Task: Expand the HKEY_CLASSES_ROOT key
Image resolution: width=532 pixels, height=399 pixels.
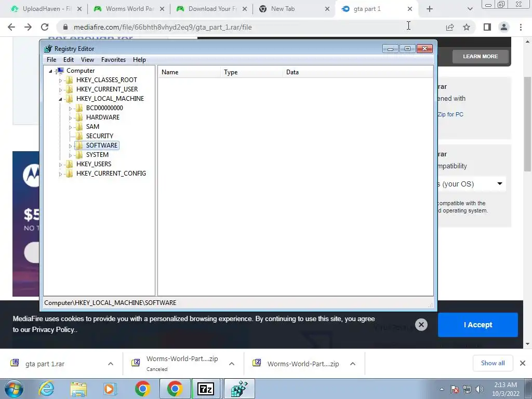Action: pos(60,81)
